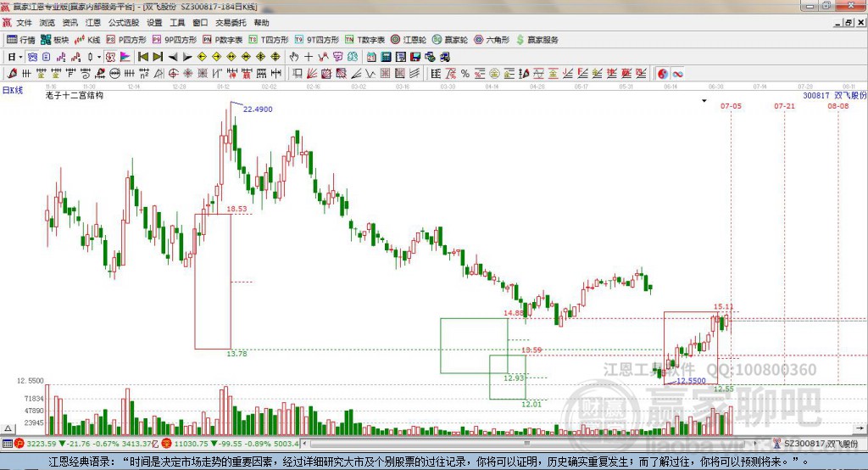Select the crosshair cursor tool
Viewport: 868px width, 470px height.
pos(309,57)
